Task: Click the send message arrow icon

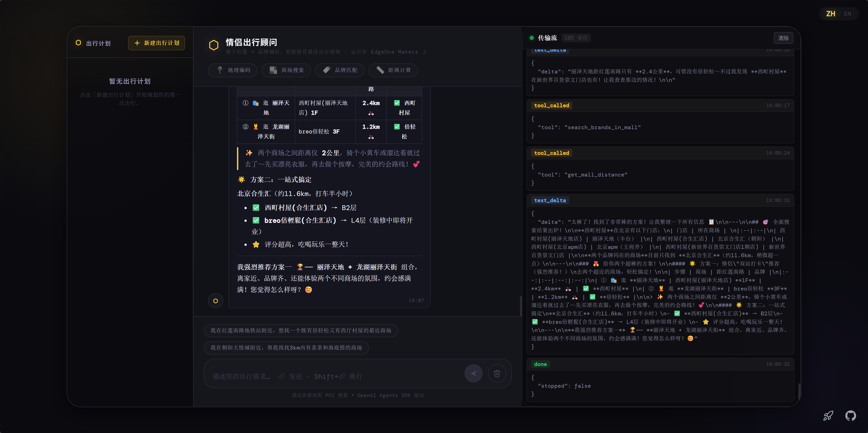Action: click(x=473, y=373)
